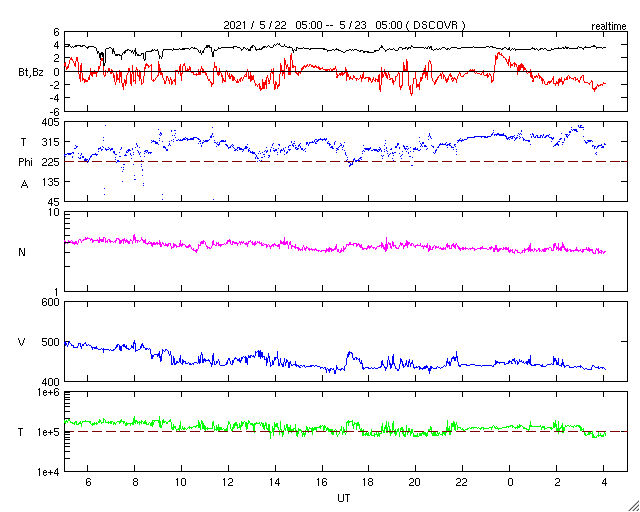Image resolution: width=640 pixels, height=512 pixels.
Task: Click the '1e+4' temperature tick label
Action: pos(49,472)
